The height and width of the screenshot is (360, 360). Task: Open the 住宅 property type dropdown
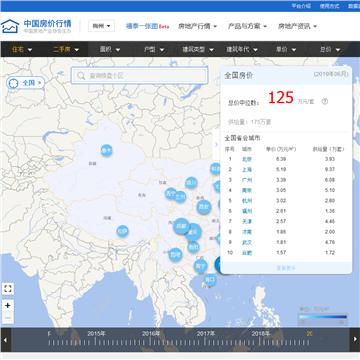(x=22, y=49)
